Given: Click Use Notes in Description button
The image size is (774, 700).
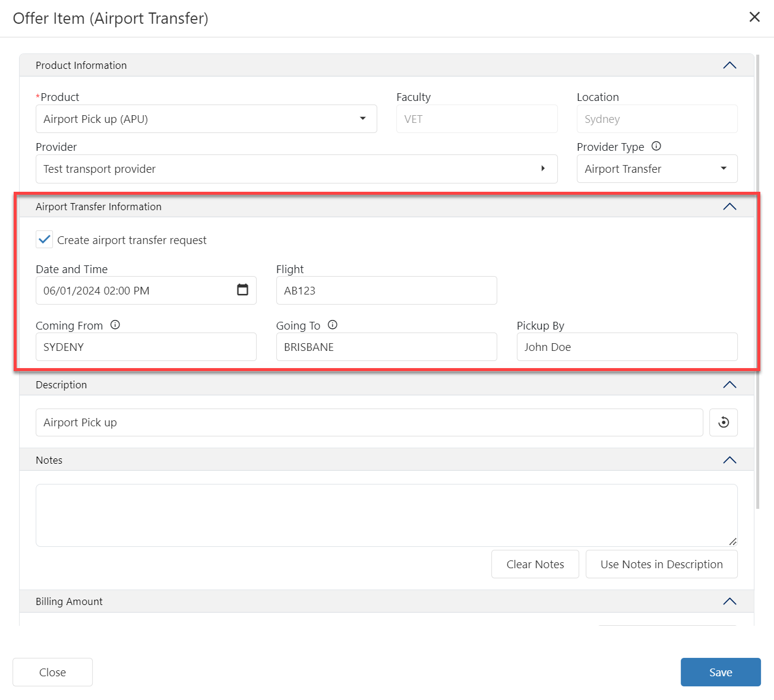Looking at the screenshot, I should (661, 564).
